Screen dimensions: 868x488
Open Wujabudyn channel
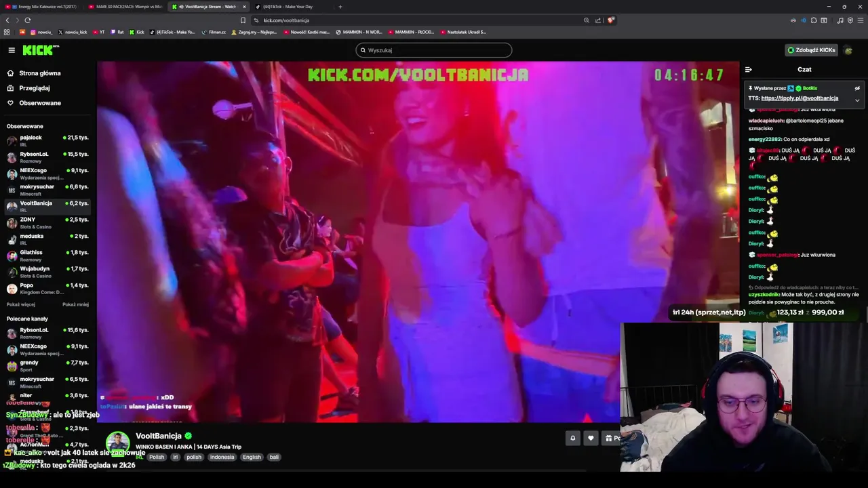(x=47, y=272)
